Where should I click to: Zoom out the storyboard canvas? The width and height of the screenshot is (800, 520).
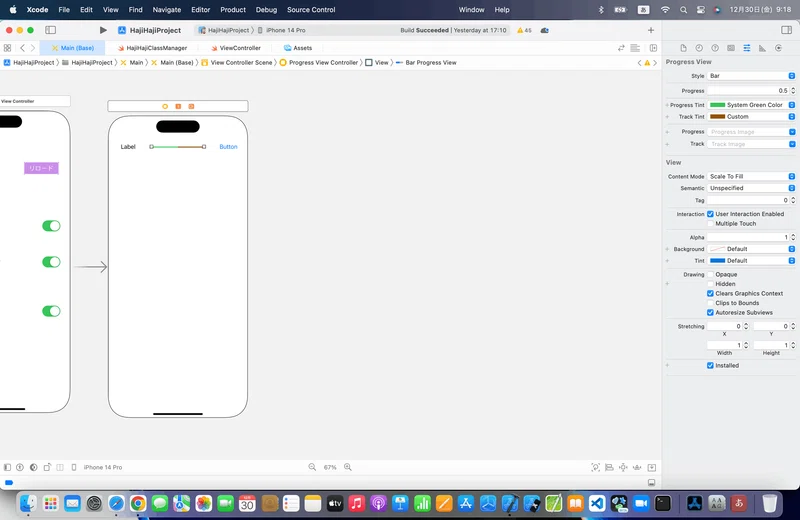[x=312, y=467]
